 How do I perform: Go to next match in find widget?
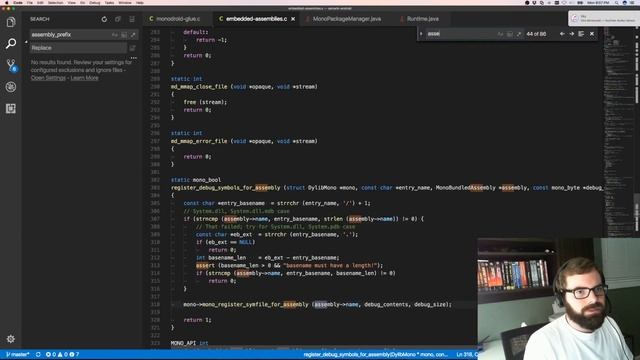571,34
